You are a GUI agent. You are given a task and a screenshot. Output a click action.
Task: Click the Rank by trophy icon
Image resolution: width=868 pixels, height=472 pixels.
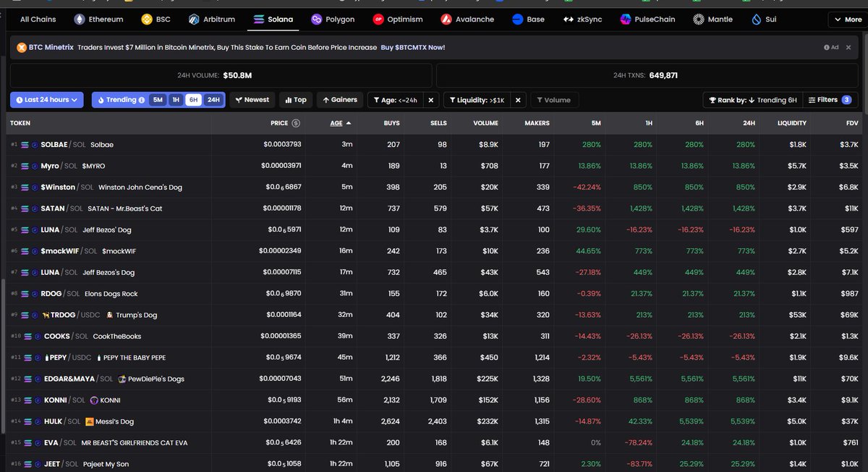(712, 100)
